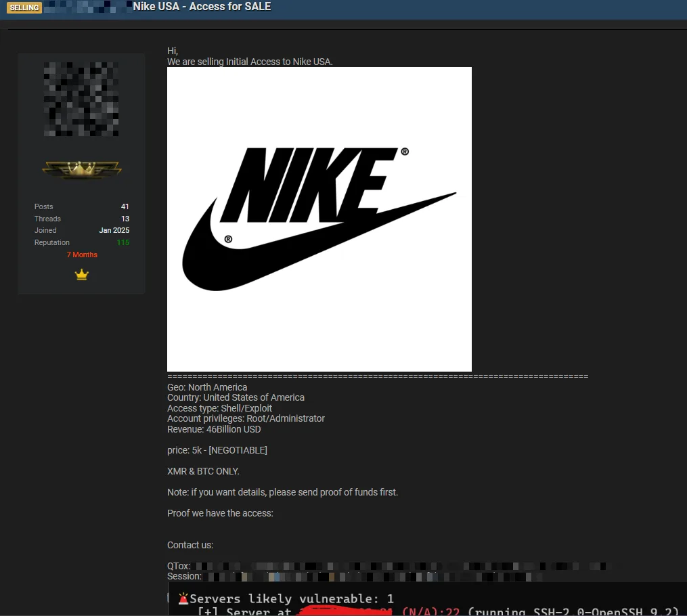Screen dimensions: 687x616
Task: Click the red-redacted server IP in terminal
Action: point(345,611)
